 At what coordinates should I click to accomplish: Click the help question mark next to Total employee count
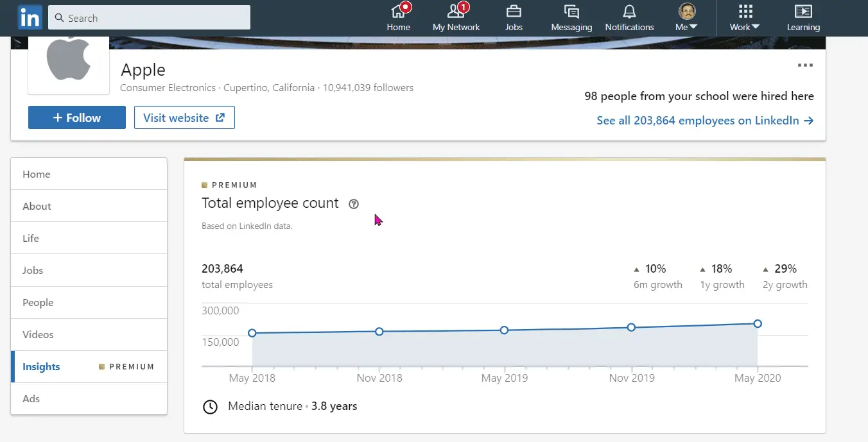pyautogui.click(x=354, y=204)
